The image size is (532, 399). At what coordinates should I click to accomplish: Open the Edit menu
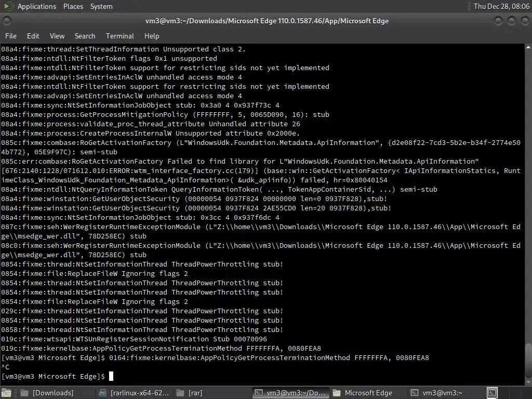pos(33,36)
